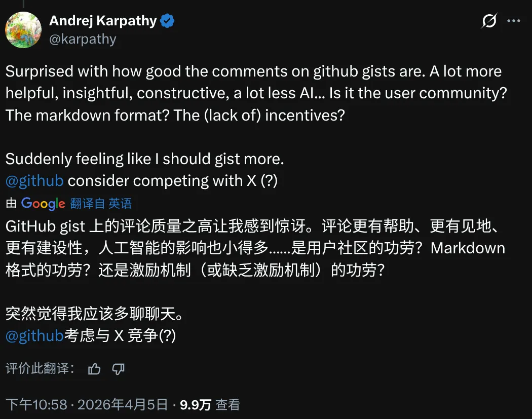Image resolution: width=532 pixels, height=419 pixels.
Task: Click the "突然觉得我应该多聊聊天" translated line
Action: click(94, 314)
